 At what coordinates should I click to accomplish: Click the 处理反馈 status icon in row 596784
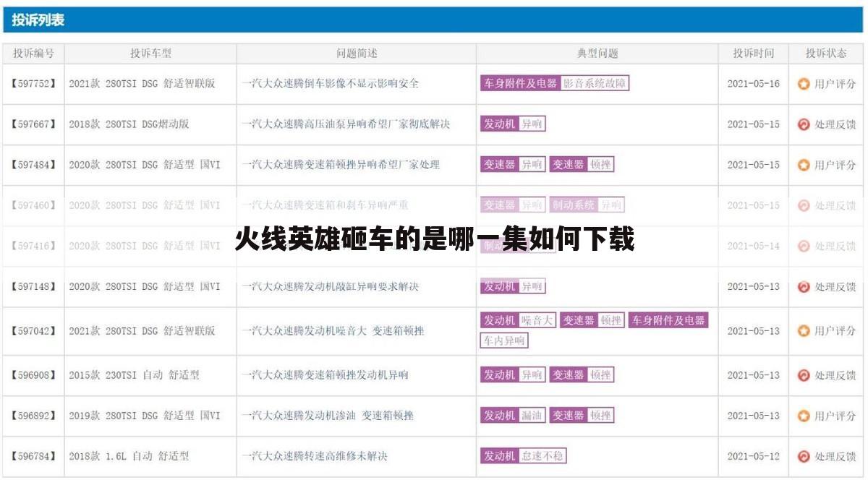(x=804, y=457)
